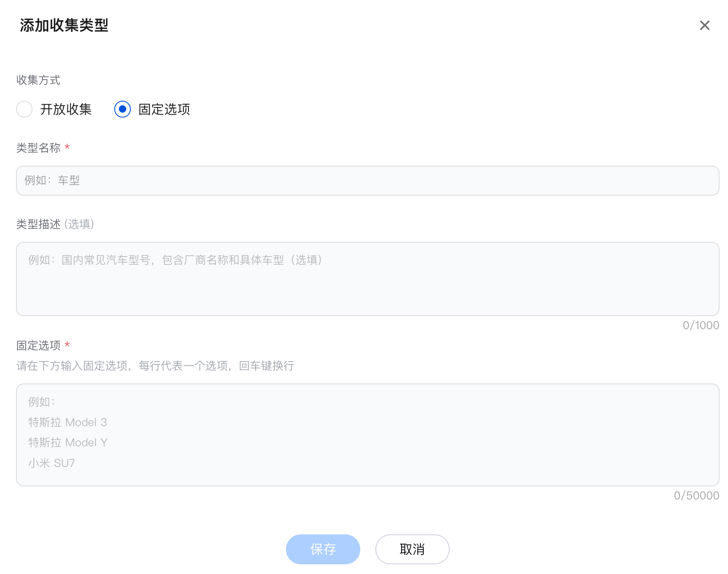The height and width of the screenshot is (574, 728).
Task: Click the hint text about 回车键换行
Action: [155, 366]
